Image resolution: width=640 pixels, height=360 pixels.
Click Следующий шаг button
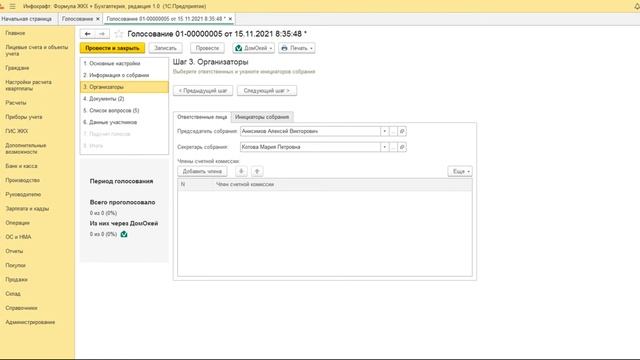tap(267, 91)
